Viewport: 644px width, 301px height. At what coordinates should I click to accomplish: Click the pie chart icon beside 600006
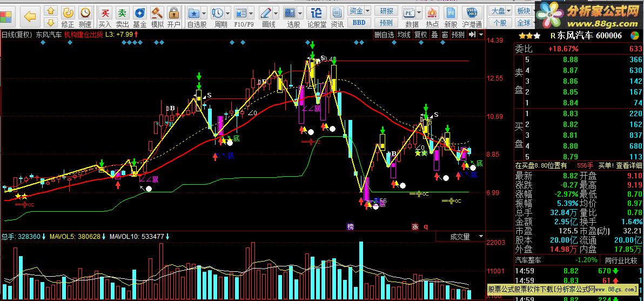(x=635, y=36)
